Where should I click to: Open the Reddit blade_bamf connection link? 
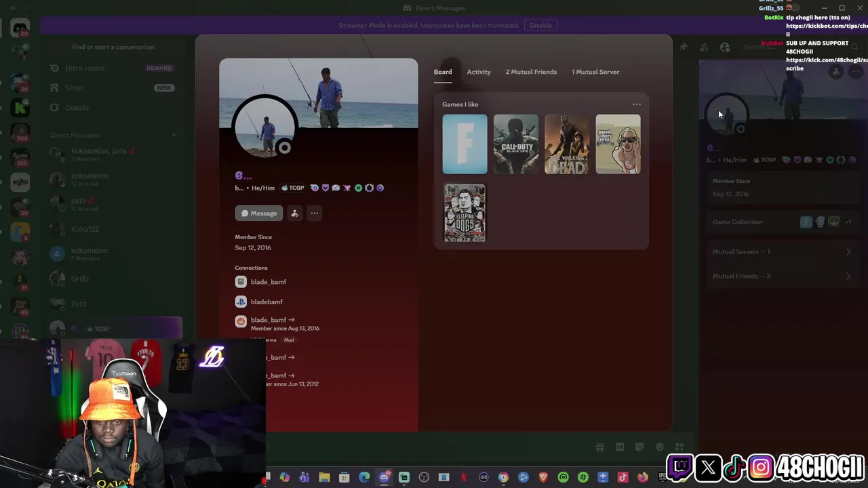coord(273,320)
